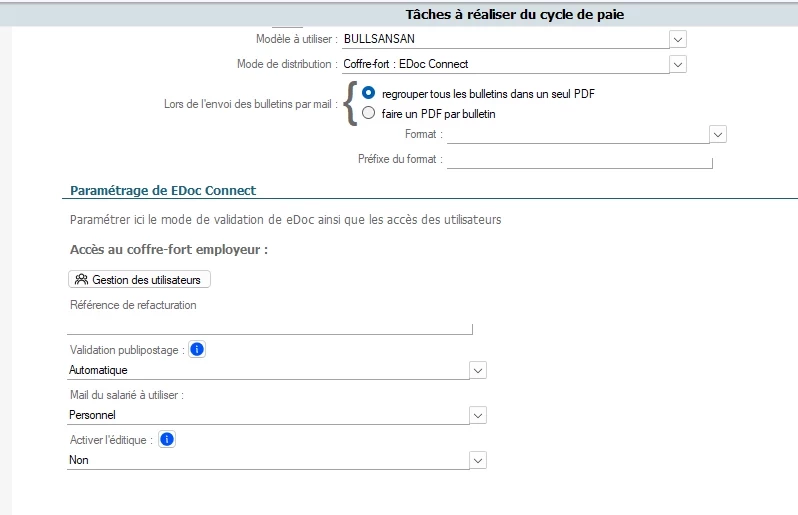Select the faire un PDF par bulletin option

(369, 113)
